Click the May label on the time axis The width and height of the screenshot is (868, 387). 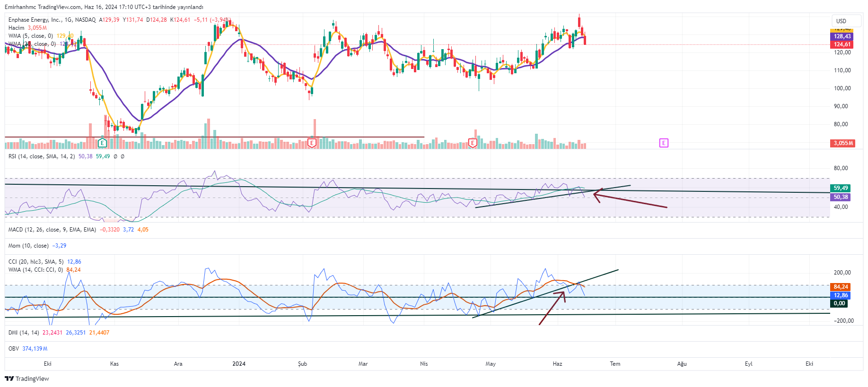[491, 364]
